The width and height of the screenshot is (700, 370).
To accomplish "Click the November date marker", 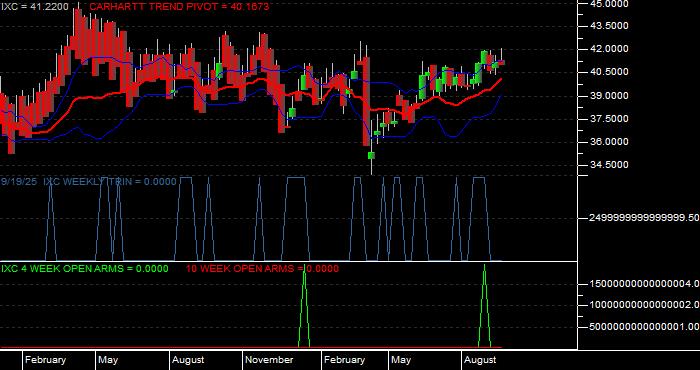I will tap(269, 360).
